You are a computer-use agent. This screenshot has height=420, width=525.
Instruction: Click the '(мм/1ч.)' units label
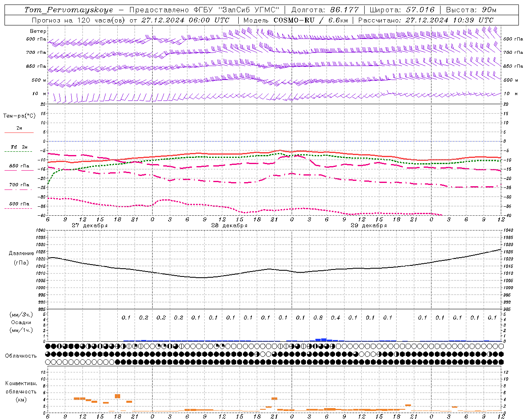21,330
